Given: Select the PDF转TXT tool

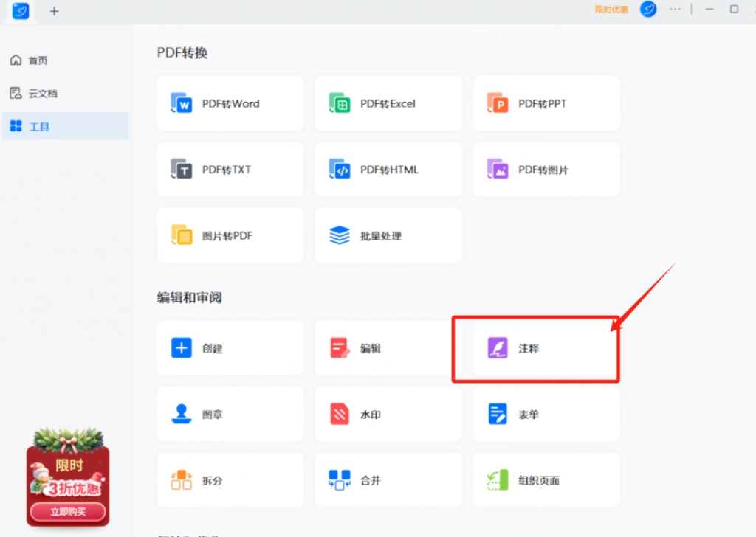Looking at the screenshot, I should tap(230, 169).
